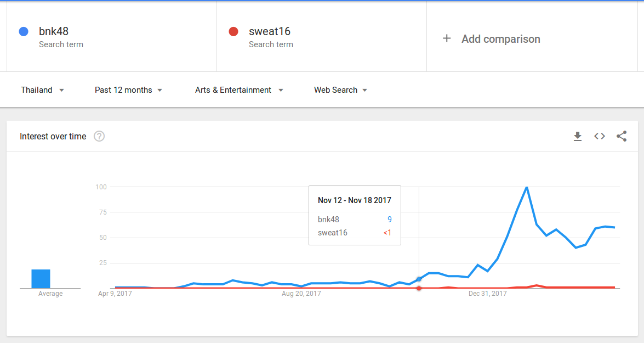Click the 25 y-axis label
The image size is (644, 343).
[x=103, y=263]
